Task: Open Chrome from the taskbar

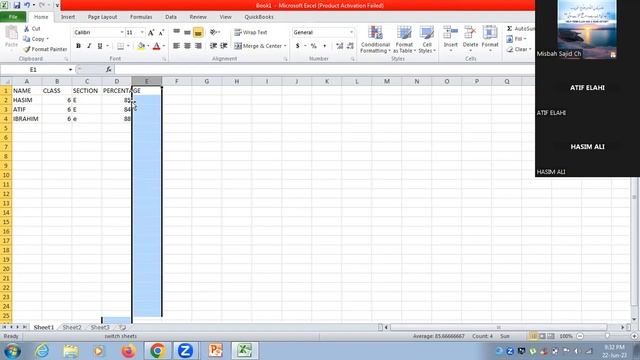Action: click(158, 351)
